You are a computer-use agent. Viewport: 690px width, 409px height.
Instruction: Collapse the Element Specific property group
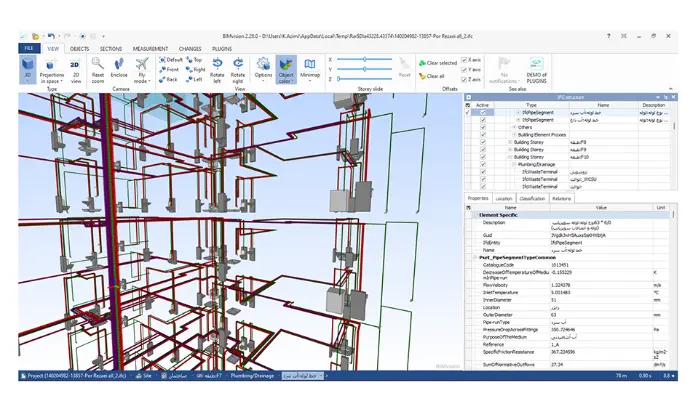tap(475, 215)
